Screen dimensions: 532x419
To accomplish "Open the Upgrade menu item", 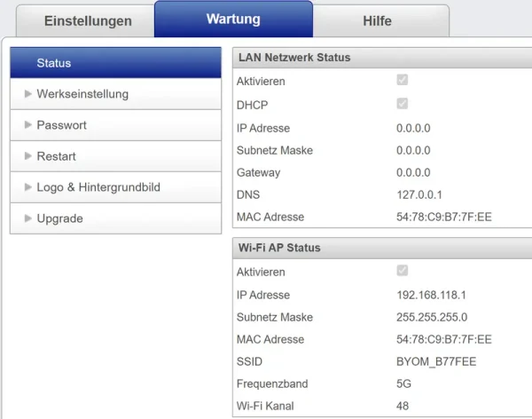I will click(59, 218).
